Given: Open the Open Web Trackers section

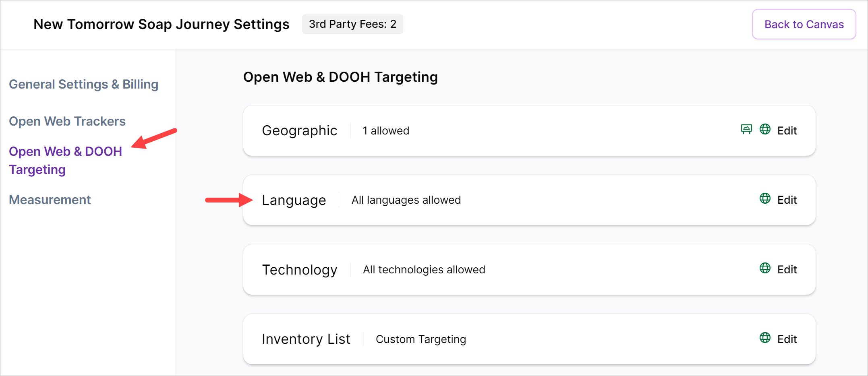Looking at the screenshot, I should click(67, 121).
